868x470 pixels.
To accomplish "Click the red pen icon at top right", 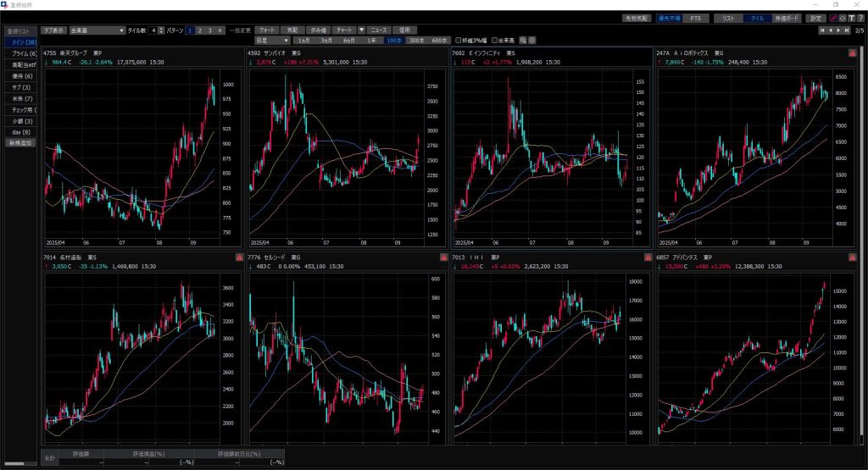I will tap(833, 18).
